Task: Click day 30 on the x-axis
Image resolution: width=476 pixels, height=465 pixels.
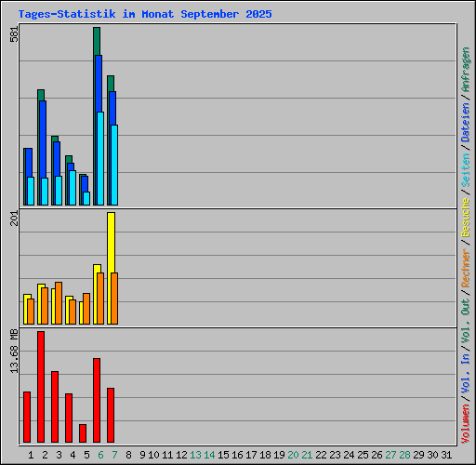Action: click(x=432, y=455)
